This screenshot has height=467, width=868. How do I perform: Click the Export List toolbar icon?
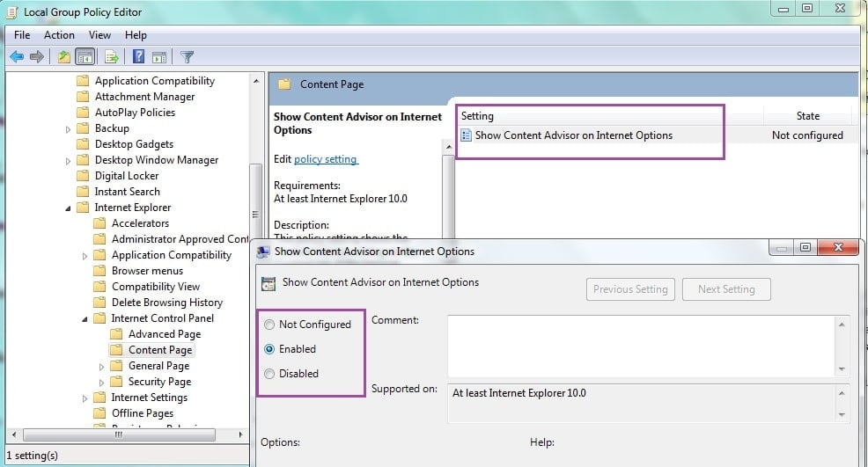pyautogui.click(x=112, y=56)
